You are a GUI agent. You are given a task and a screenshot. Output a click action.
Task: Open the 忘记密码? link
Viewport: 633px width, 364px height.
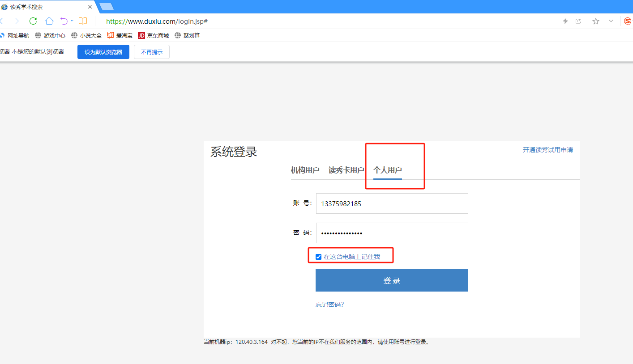329,305
